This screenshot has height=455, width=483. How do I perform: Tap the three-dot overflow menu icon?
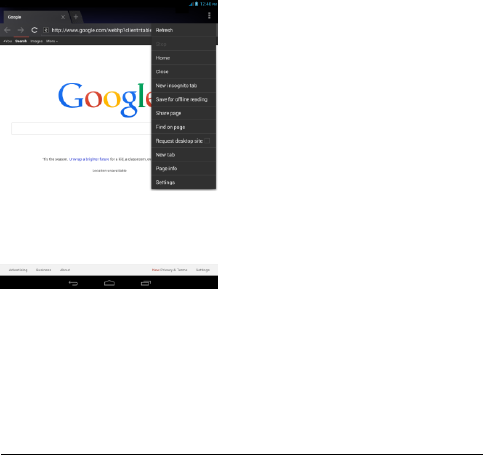209,15
